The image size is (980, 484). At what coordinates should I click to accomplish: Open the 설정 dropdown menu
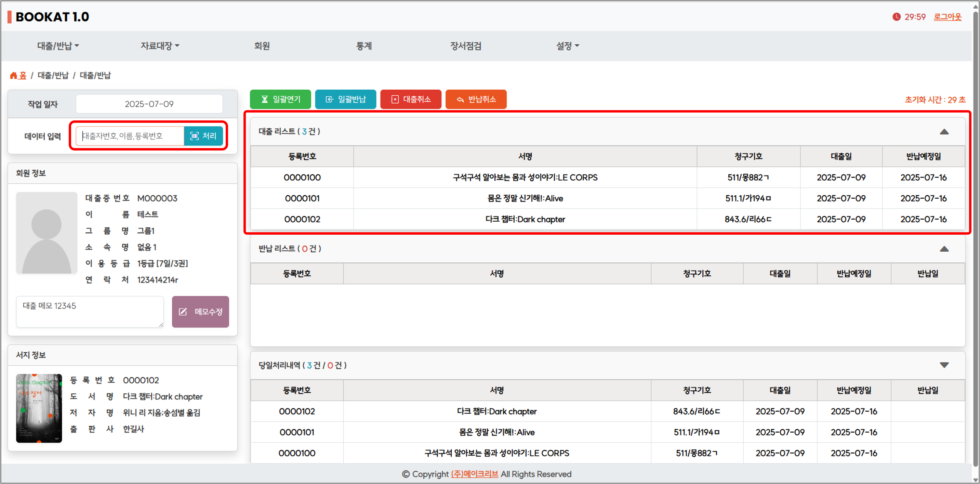point(567,45)
